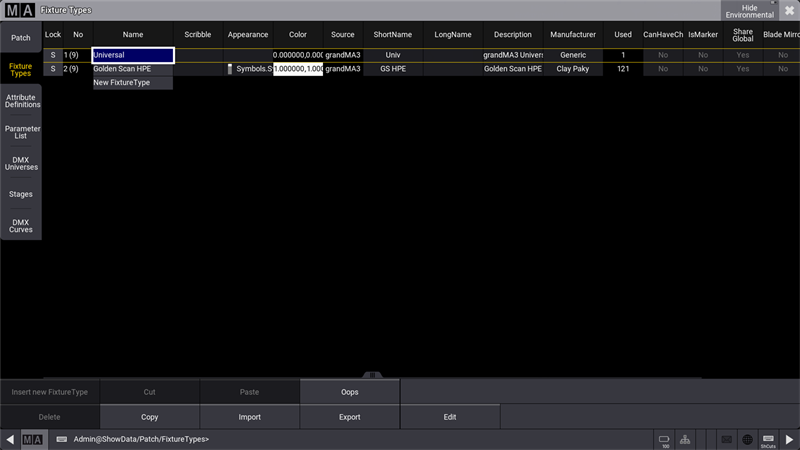Viewport: 800px width, 450px height.
Task: Switch to the DMX Universes tab
Action: point(20,163)
